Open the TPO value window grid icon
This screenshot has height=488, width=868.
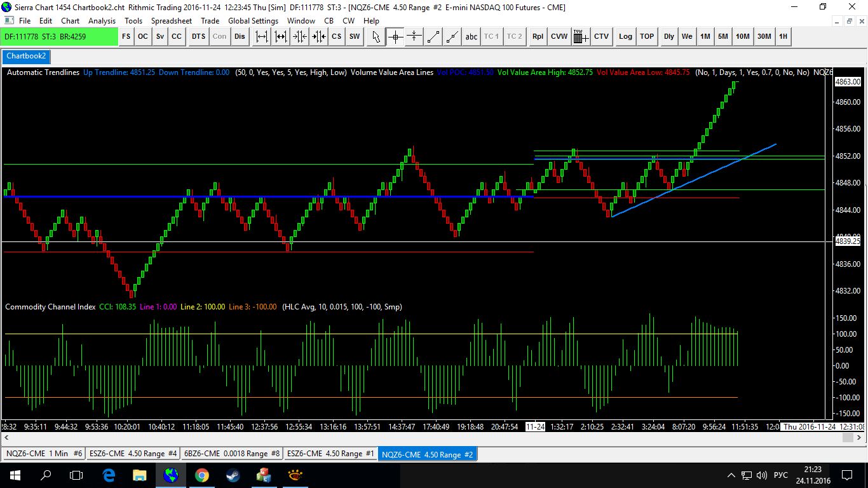(x=580, y=36)
